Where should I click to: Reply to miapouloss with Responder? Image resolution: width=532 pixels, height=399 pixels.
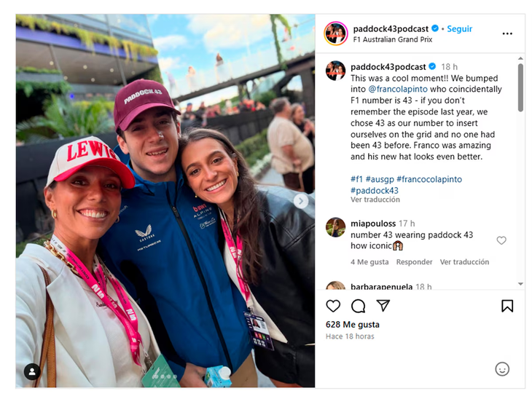click(414, 262)
